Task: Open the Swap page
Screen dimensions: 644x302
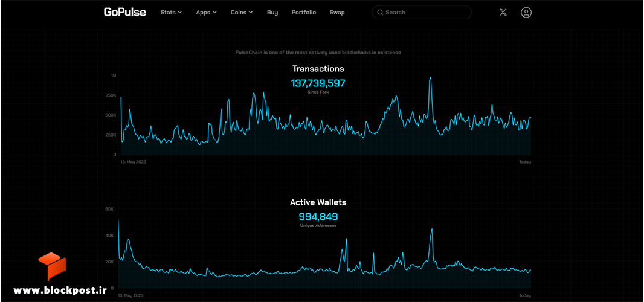Action: coord(337,12)
